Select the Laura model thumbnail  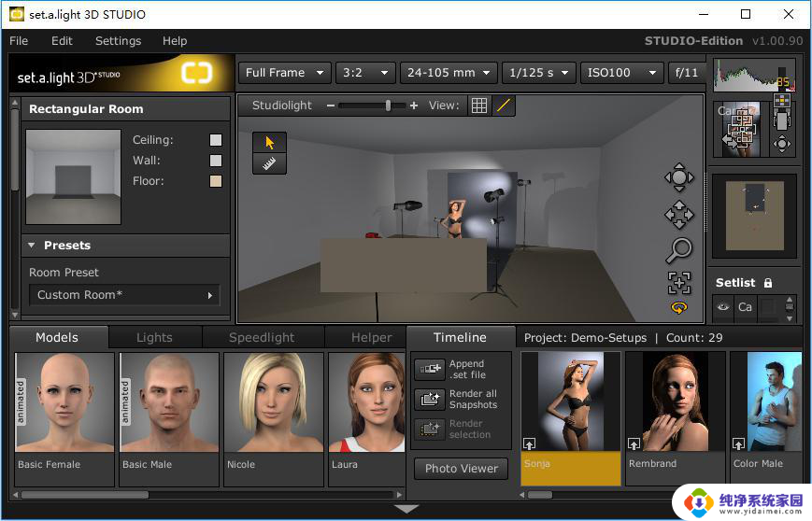pyautogui.click(x=367, y=402)
